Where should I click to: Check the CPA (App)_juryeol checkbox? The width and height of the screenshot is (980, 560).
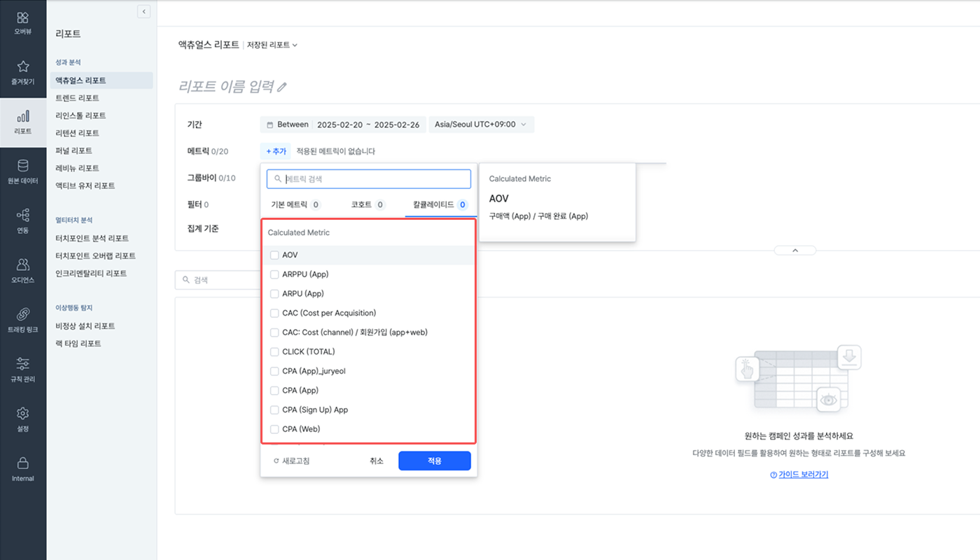tap(274, 371)
